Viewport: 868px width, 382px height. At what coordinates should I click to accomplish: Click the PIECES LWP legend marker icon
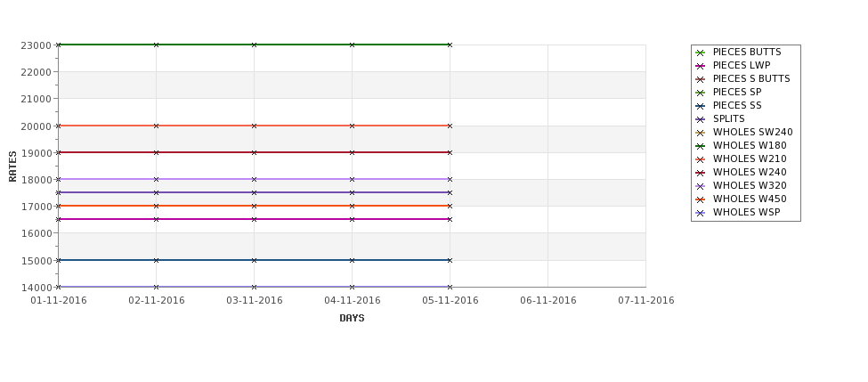[700, 66]
